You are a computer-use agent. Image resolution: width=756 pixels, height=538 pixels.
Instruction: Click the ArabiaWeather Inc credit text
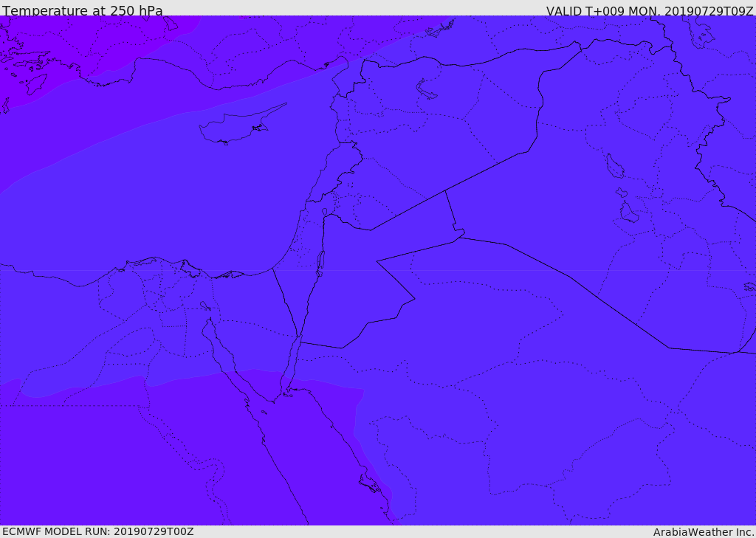pyautogui.click(x=704, y=532)
